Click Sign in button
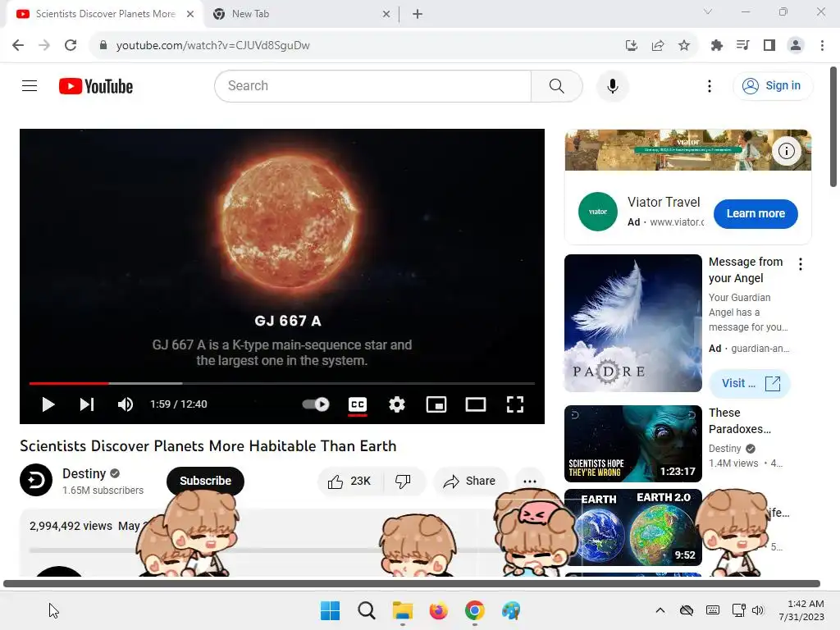 click(x=773, y=85)
